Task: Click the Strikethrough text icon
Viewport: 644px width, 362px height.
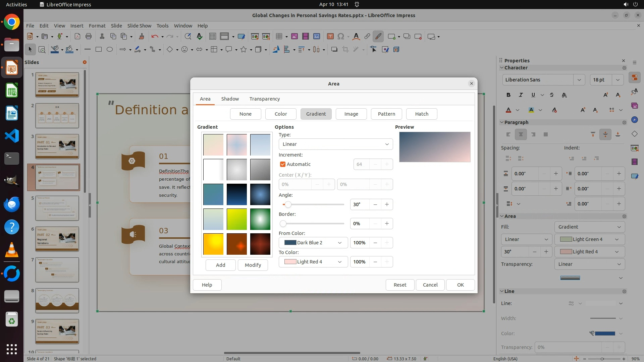Action: click(552, 95)
